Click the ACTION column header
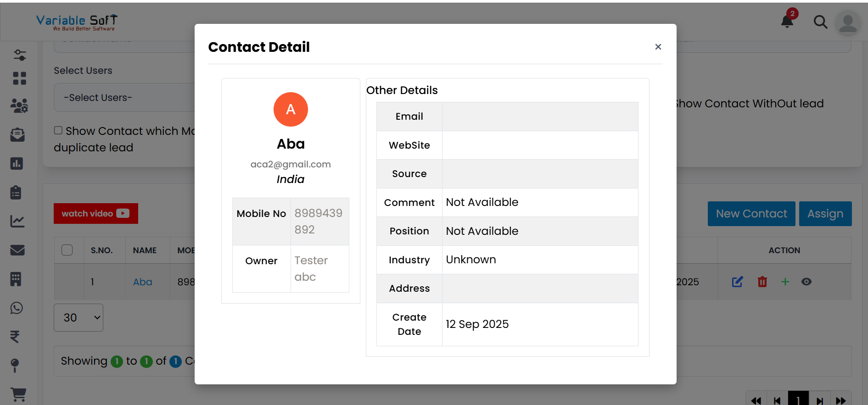 point(784,250)
